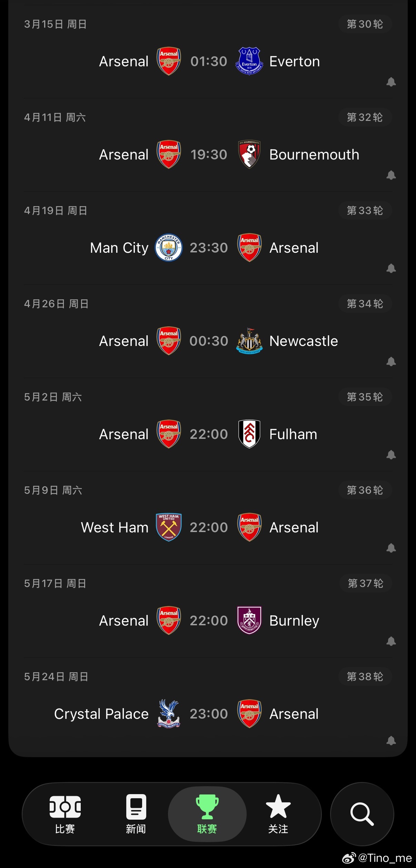Tap the 第38轮 round badge
The height and width of the screenshot is (868, 416).
tap(365, 677)
